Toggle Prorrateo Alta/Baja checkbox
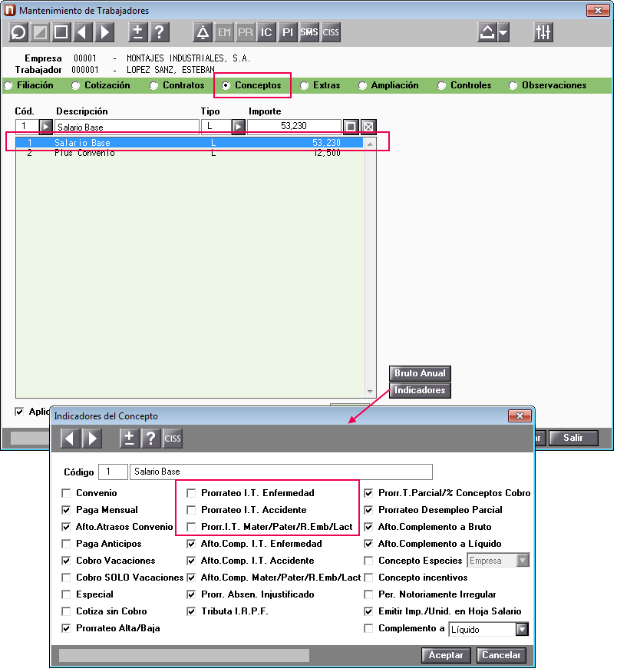 click(66, 628)
